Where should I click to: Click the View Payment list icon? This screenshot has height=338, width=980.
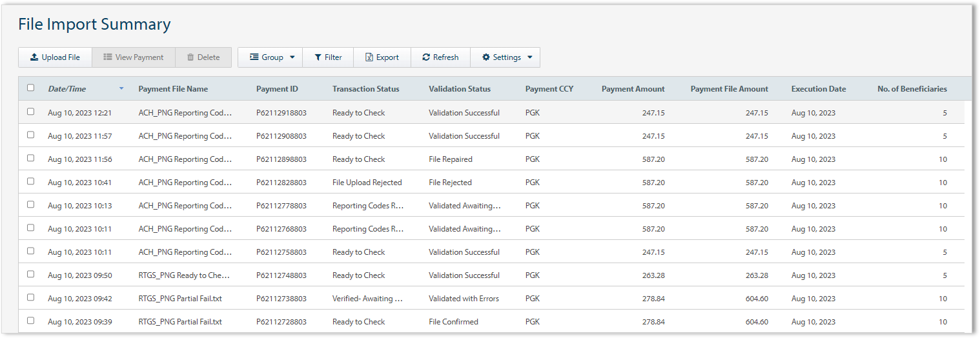[108, 57]
